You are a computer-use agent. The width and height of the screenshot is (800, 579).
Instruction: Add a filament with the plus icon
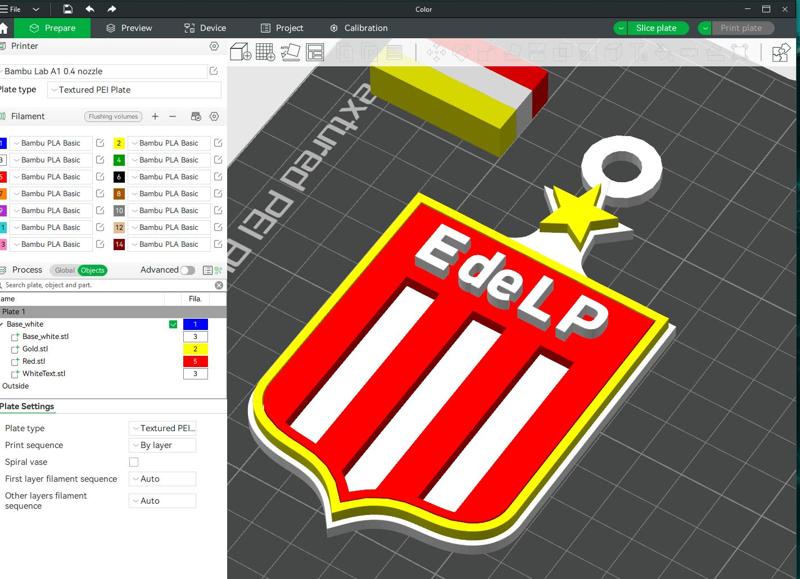(155, 116)
